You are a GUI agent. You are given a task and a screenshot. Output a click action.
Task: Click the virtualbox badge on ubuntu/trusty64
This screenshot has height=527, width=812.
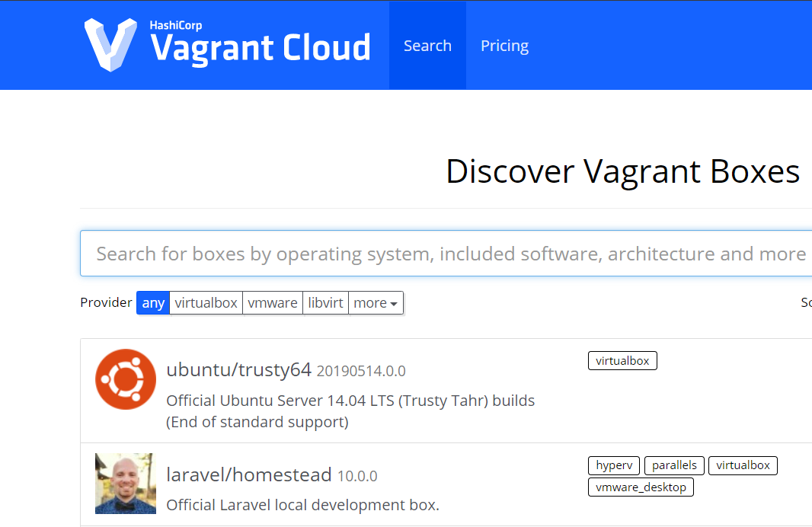coord(622,360)
